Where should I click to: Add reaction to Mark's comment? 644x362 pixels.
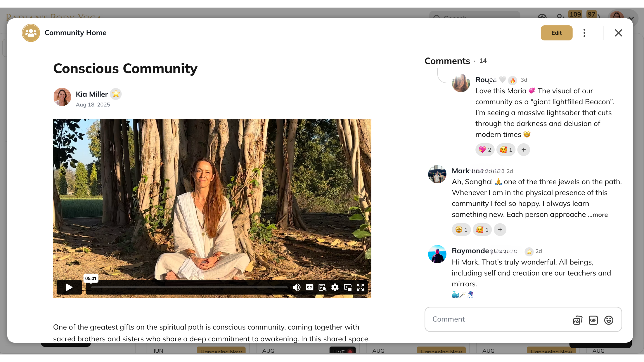point(500,230)
